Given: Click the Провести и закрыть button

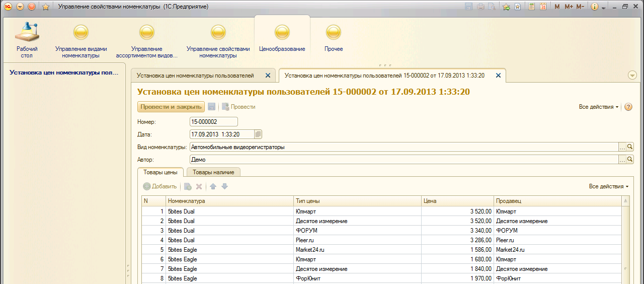Looking at the screenshot, I should [x=171, y=107].
